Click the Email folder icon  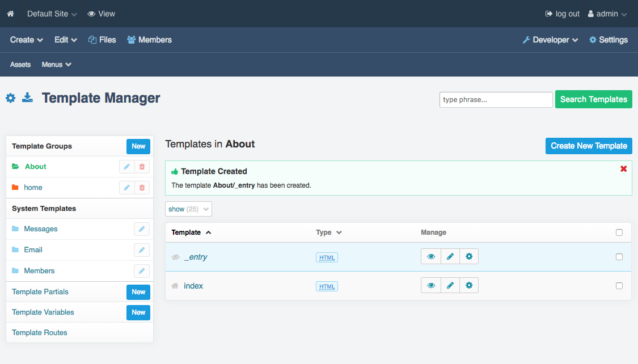pyautogui.click(x=15, y=249)
